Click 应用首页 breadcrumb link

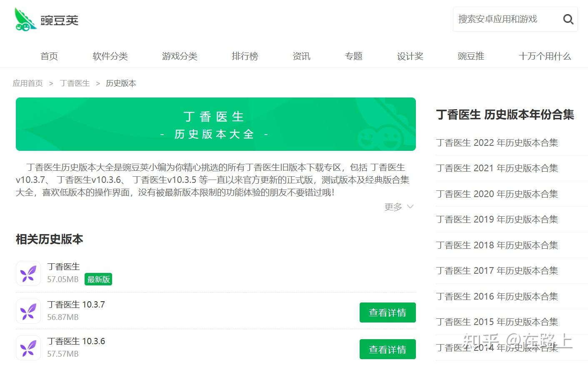coord(28,83)
